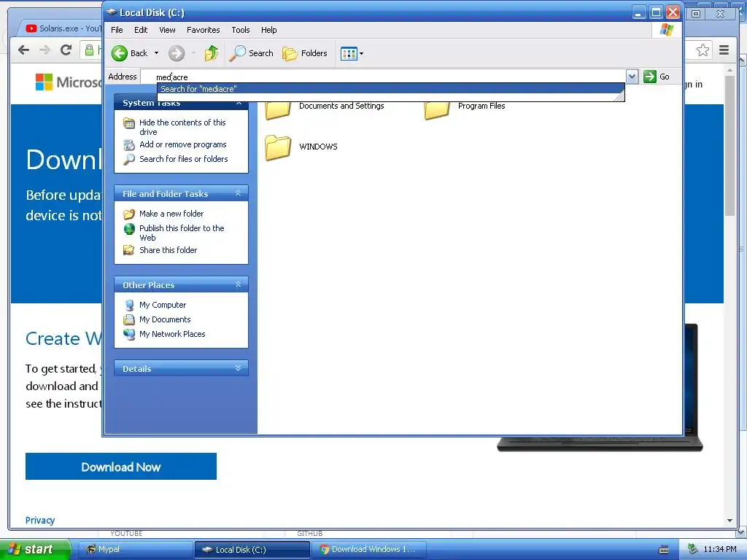Open the browser hamburger menu

coord(724,50)
